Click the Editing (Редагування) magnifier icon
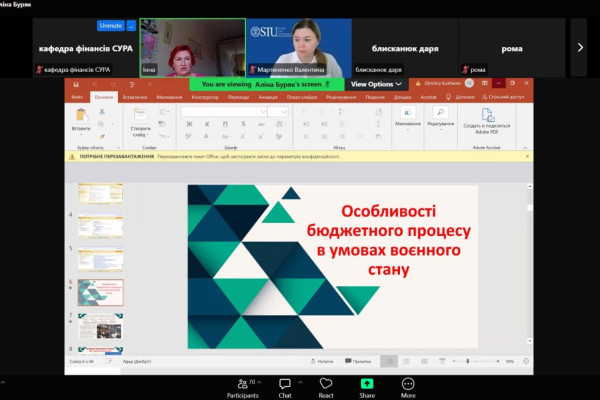 coord(440,113)
